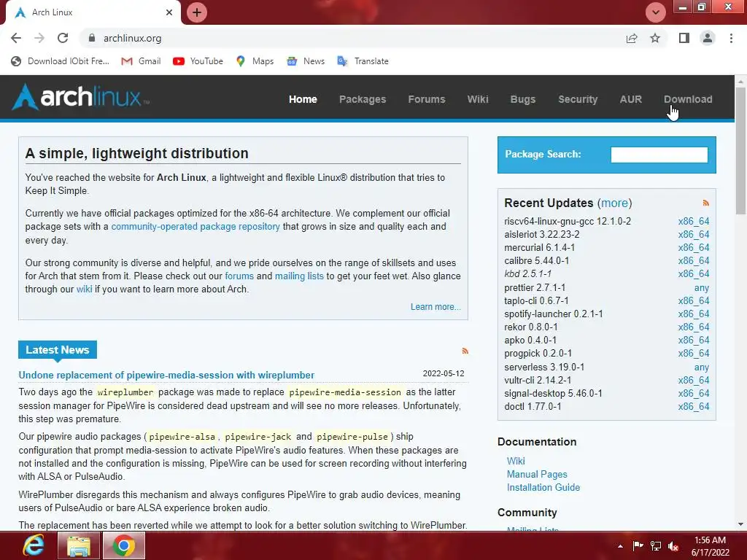Open the Manual Pages documentation link
The width and height of the screenshot is (747, 560).
click(x=537, y=474)
